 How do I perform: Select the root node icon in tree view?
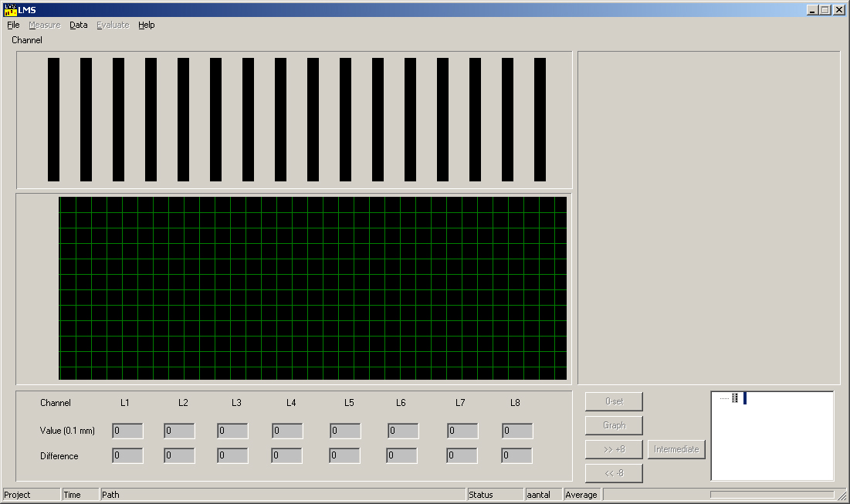735,398
